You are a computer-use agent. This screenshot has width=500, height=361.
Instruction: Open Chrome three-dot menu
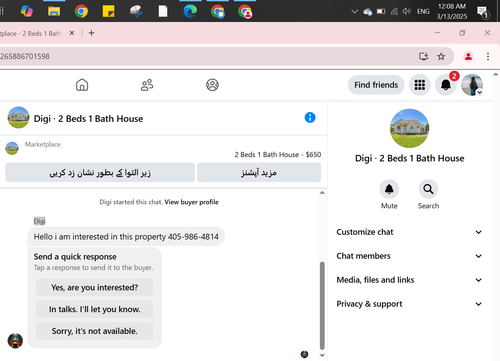tap(488, 56)
